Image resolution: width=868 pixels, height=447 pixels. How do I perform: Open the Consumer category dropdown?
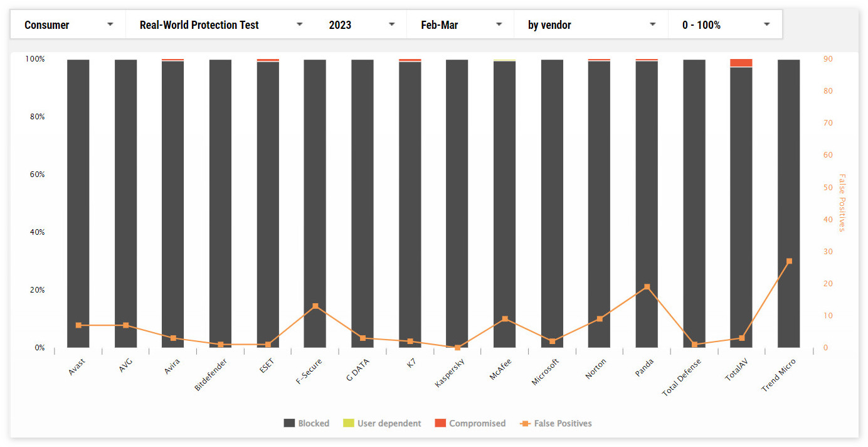click(x=68, y=25)
